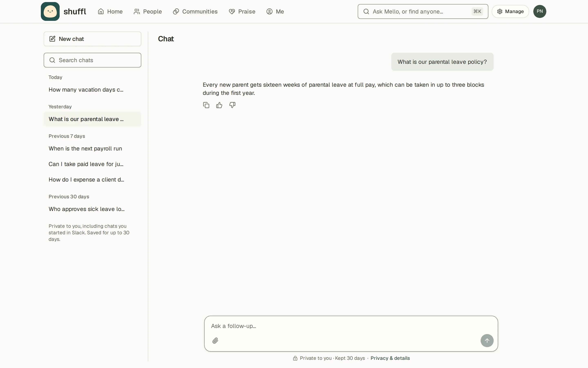
Task: Copy the assistant's response
Action: tap(206, 105)
